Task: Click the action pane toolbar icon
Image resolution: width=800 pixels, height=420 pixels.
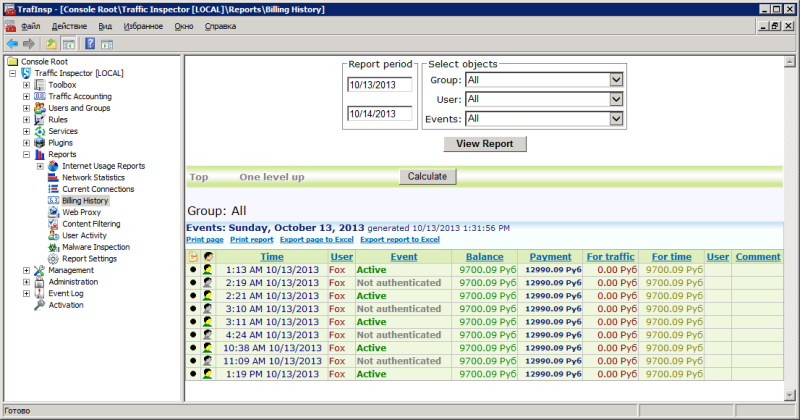Action: (x=107, y=45)
